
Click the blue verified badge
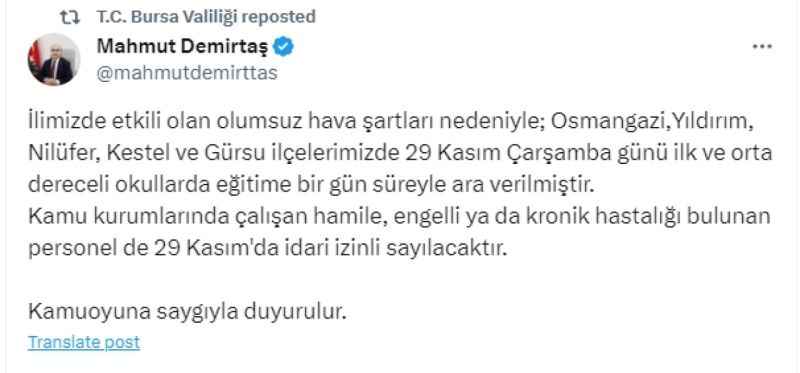click(x=283, y=47)
